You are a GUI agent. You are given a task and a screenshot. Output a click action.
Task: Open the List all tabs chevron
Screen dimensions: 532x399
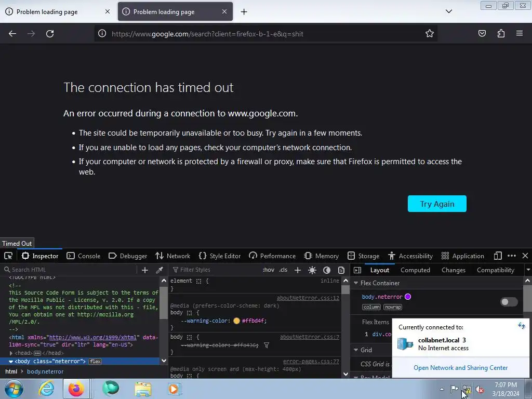tap(448, 11)
